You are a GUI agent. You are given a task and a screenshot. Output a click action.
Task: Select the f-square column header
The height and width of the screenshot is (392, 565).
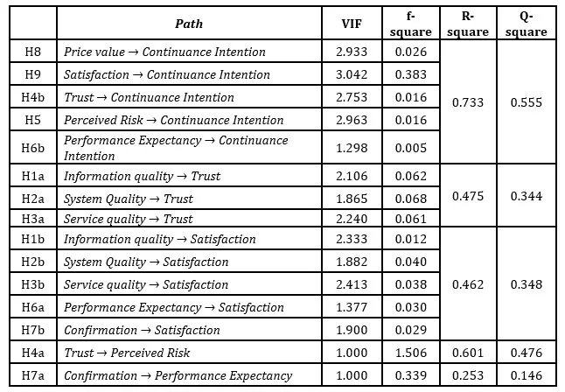(x=411, y=24)
